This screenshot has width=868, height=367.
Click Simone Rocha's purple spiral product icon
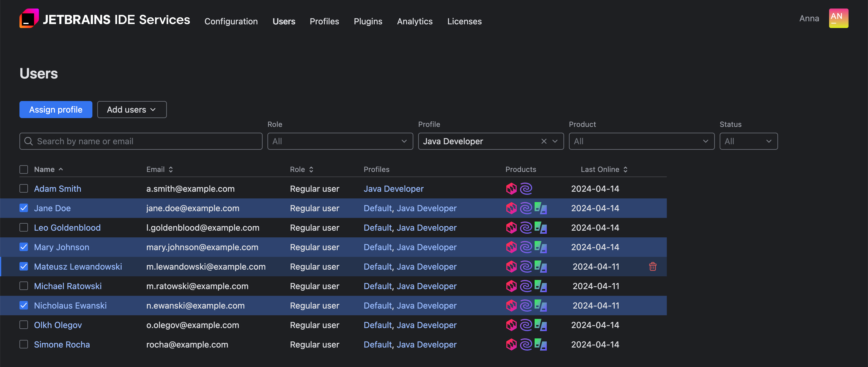pyautogui.click(x=526, y=344)
